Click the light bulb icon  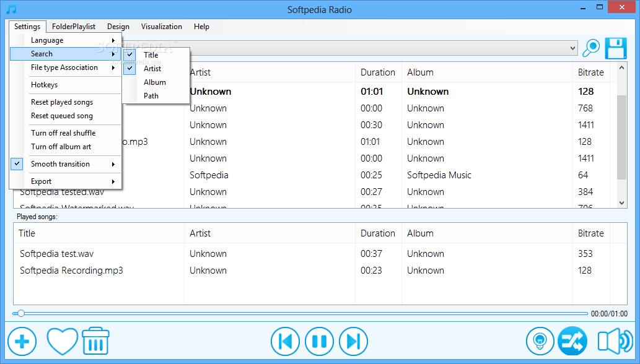pos(540,340)
